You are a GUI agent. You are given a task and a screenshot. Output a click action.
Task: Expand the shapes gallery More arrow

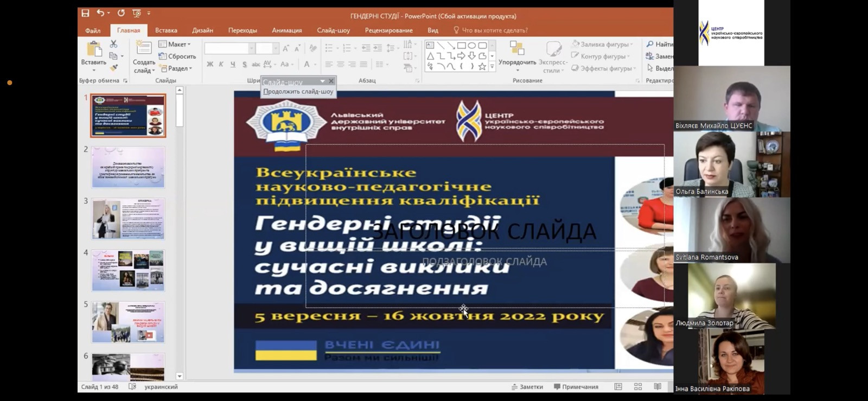492,67
